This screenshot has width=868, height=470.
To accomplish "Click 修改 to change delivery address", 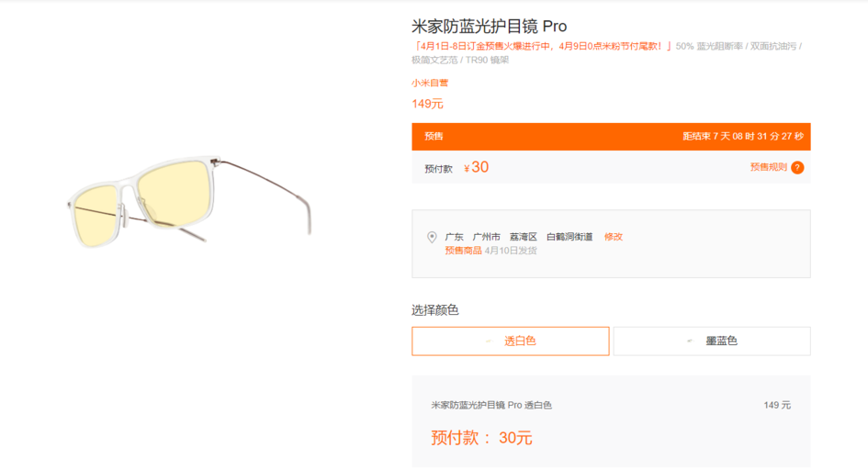I will [614, 237].
